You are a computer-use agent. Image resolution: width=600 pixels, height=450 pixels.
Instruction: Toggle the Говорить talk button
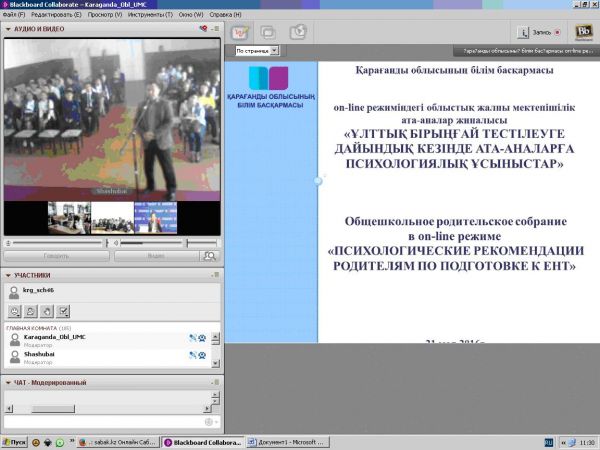(x=56, y=256)
